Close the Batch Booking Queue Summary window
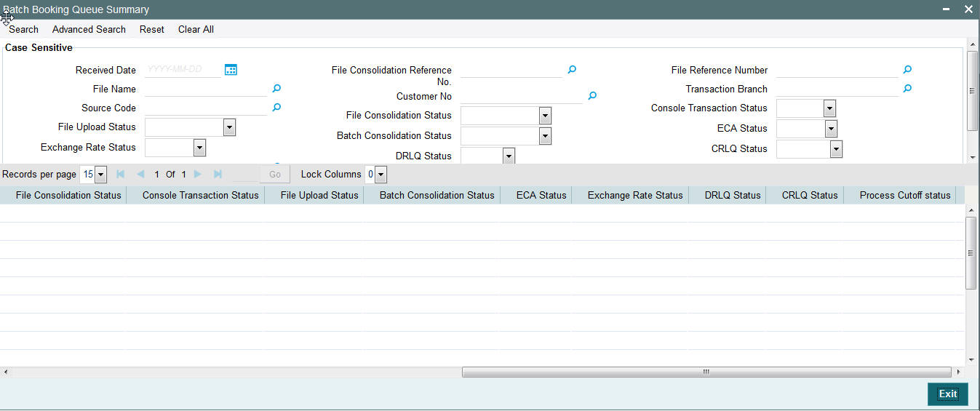980x411 pixels. [x=968, y=9]
